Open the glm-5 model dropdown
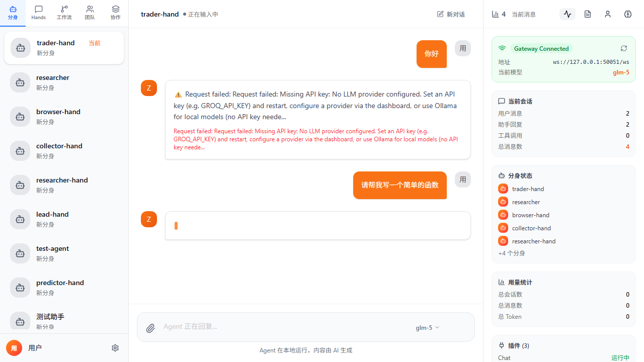Image resolution: width=644 pixels, height=362 pixels. (427, 327)
